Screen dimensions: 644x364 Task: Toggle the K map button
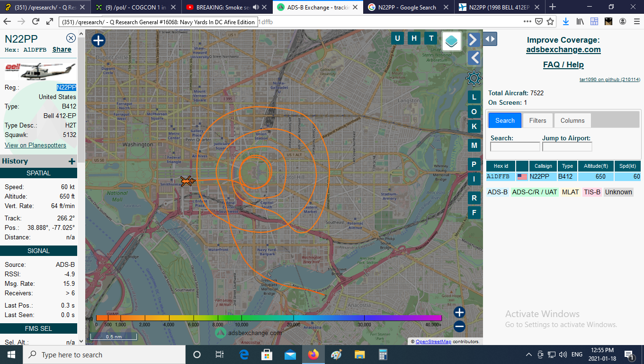coord(474,126)
